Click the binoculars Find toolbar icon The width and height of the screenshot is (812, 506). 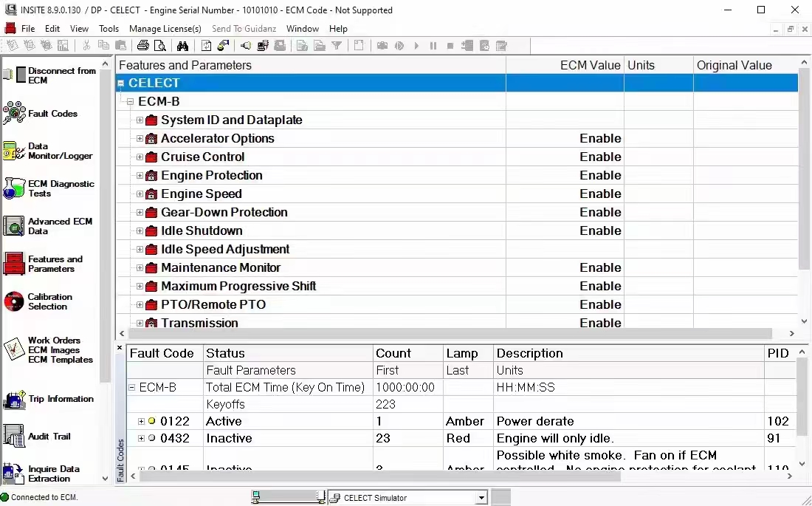point(182,46)
